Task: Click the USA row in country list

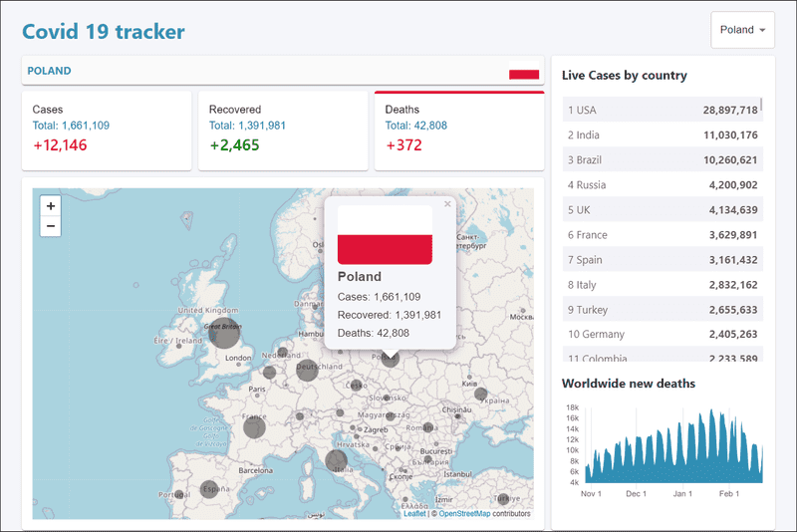Action: [661, 110]
